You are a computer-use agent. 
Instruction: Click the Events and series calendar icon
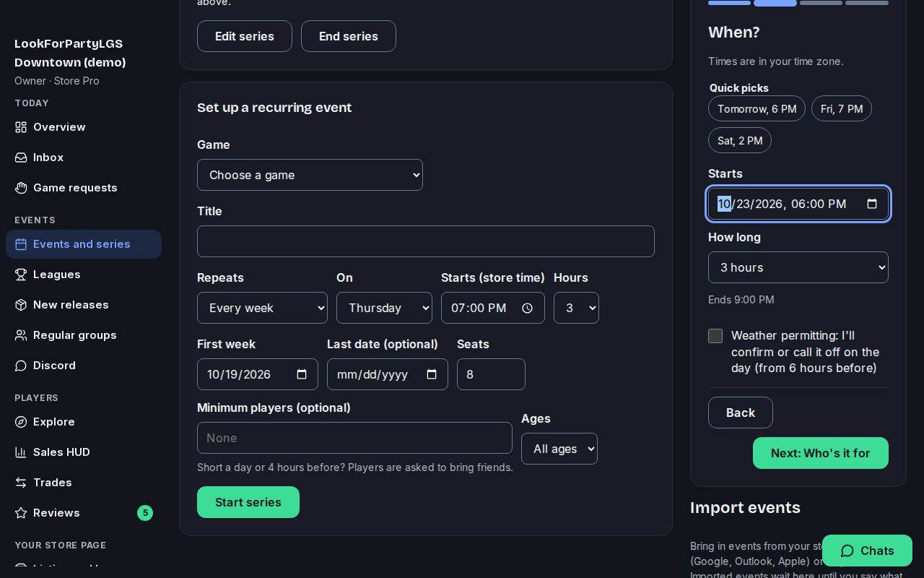point(21,244)
